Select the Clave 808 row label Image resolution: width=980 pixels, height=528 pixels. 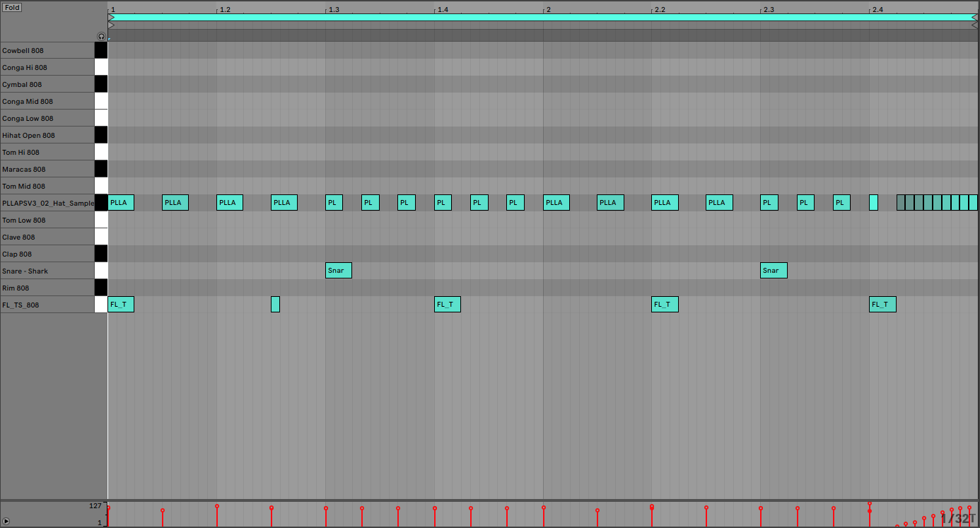pyautogui.click(x=47, y=237)
